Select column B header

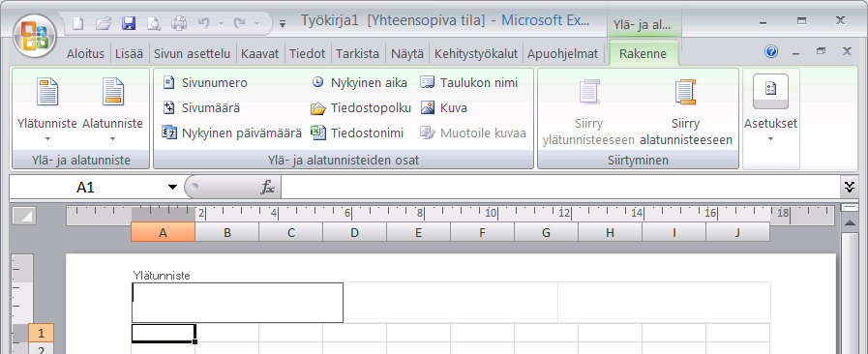point(227,232)
